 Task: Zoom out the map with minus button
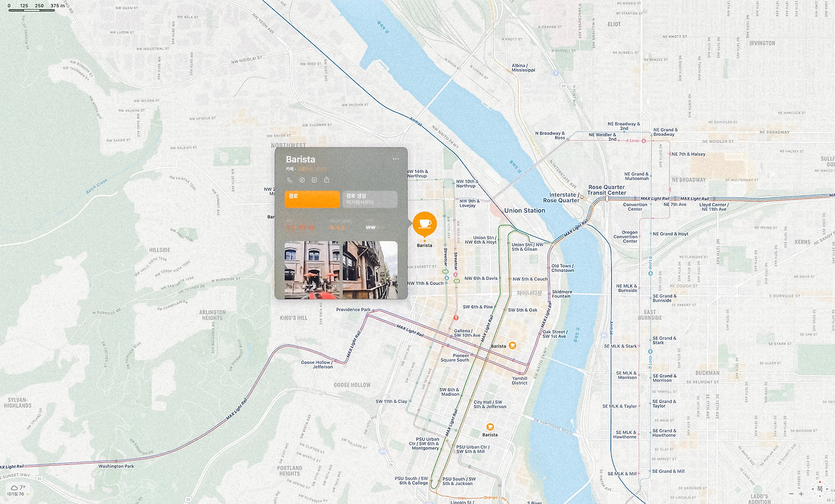(791, 494)
